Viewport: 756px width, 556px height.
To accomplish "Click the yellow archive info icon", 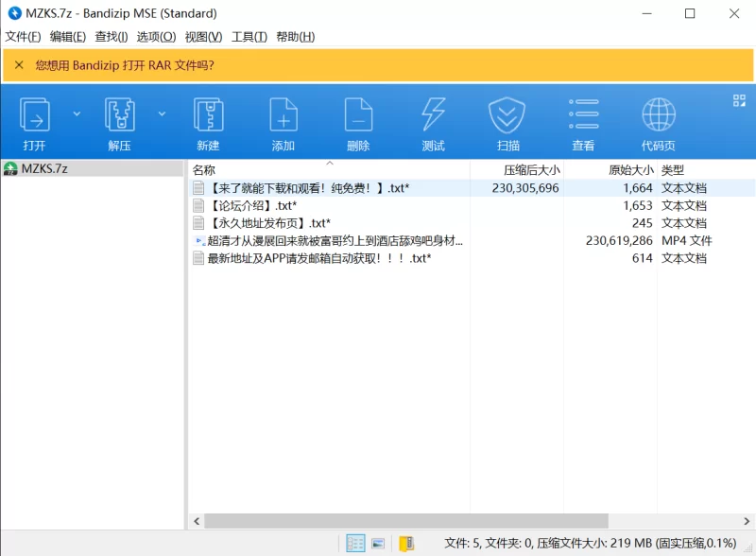I will (406, 544).
